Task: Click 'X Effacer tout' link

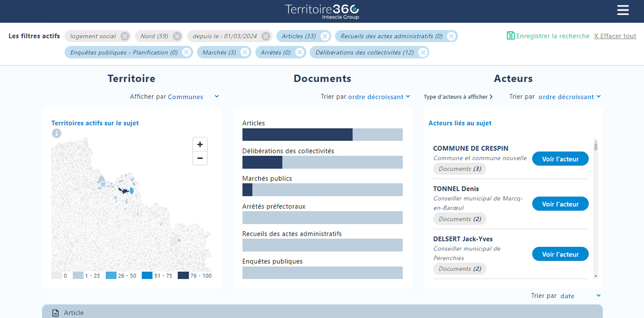Action: coord(615,36)
